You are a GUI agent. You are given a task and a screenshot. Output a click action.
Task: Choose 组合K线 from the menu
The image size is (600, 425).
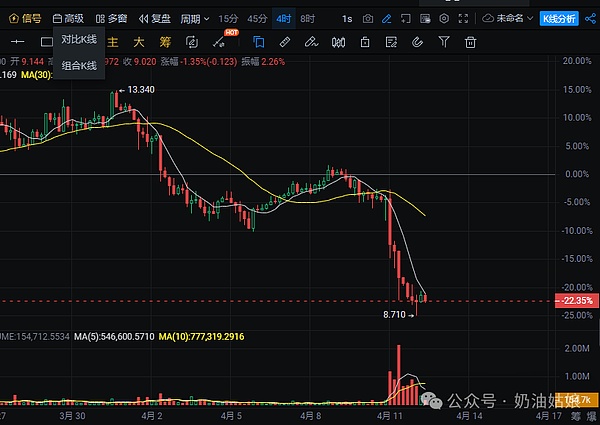pyautogui.click(x=79, y=66)
